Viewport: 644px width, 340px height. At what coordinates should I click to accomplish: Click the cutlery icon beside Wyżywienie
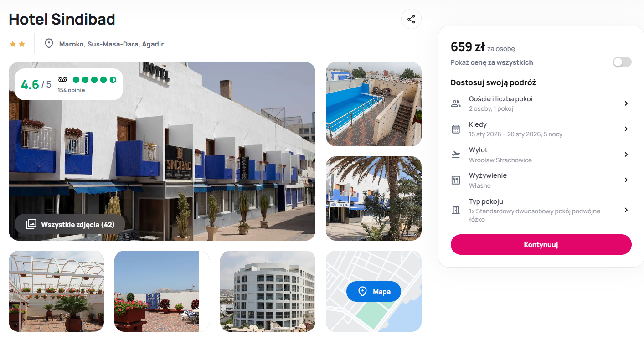[x=456, y=180]
